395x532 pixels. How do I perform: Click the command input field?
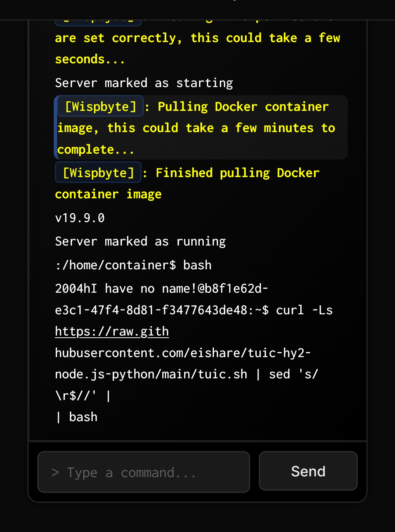pos(143,472)
